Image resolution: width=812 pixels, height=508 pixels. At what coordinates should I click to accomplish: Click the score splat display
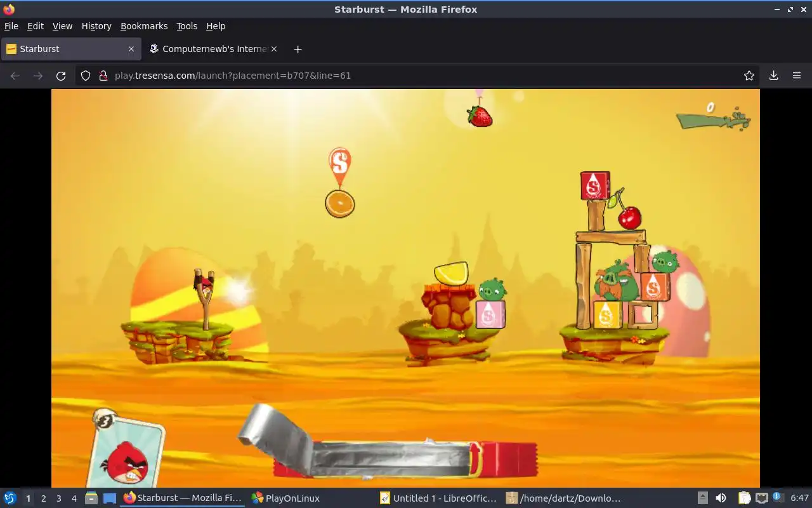click(x=713, y=116)
